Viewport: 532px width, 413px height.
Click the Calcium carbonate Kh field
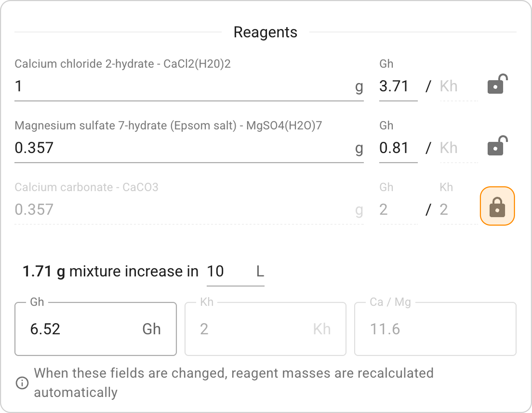(x=459, y=210)
